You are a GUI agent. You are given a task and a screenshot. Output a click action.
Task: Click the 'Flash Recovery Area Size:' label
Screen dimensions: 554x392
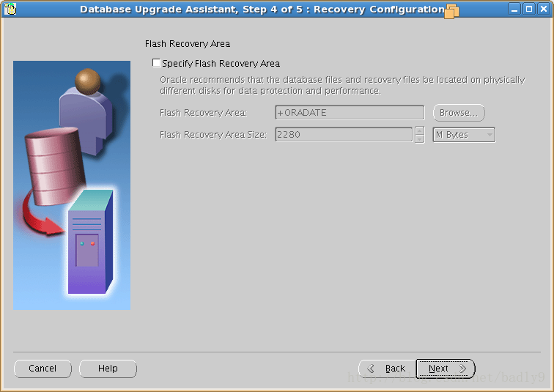[x=213, y=135]
